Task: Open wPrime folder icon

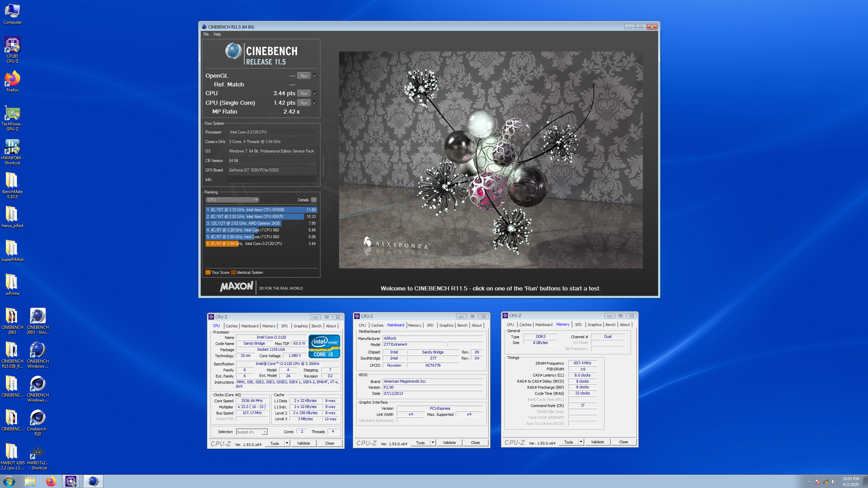Action: [13, 285]
